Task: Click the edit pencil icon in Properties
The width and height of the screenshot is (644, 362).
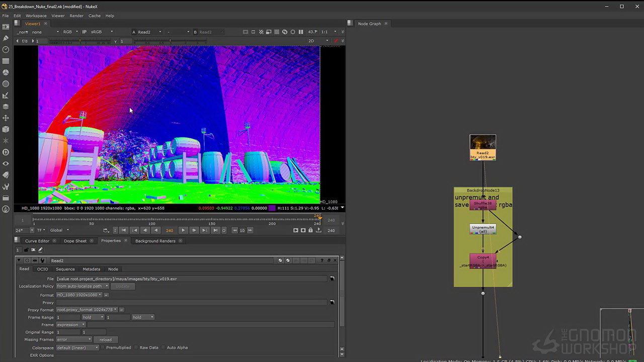Action: (x=40, y=250)
